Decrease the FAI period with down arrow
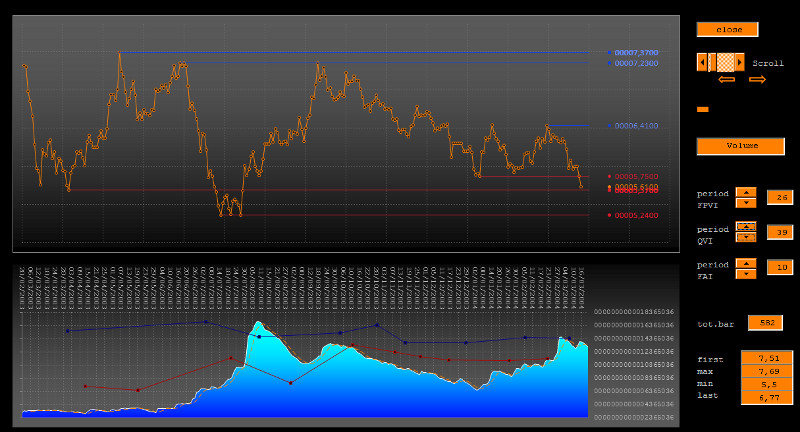Image resolution: width=800 pixels, height=432 pixels. [746, 272]
